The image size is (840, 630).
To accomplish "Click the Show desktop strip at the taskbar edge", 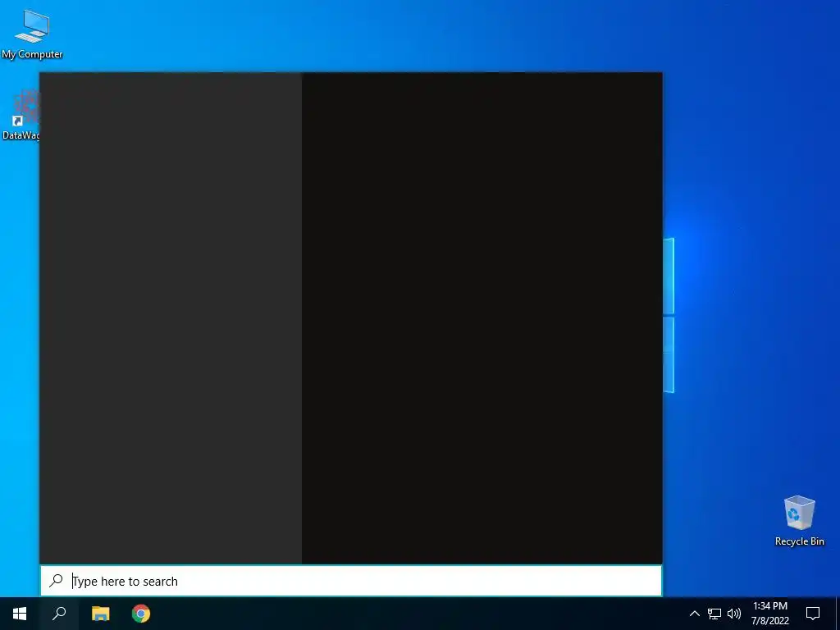I will pyautogui.click(x=838, y=614).
